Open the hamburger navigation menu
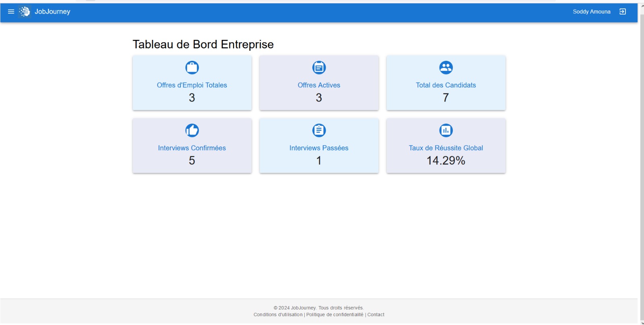The height and width of the screenshot is (325, 644). pyautogui.click(x=11, y=12)
